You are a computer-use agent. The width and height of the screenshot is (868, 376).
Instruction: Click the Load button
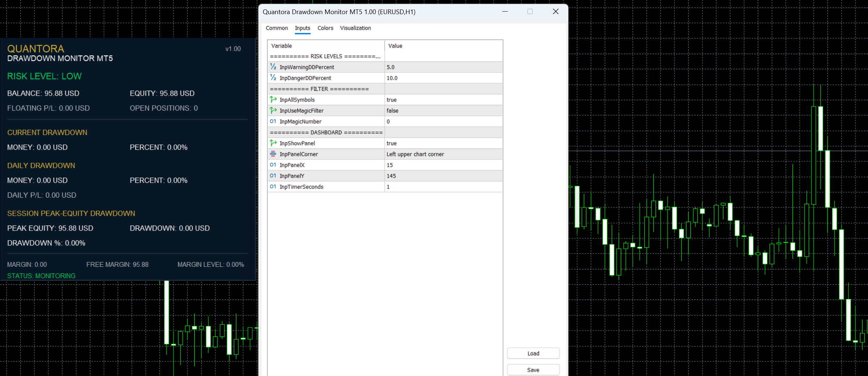click(x=533, y=353)
